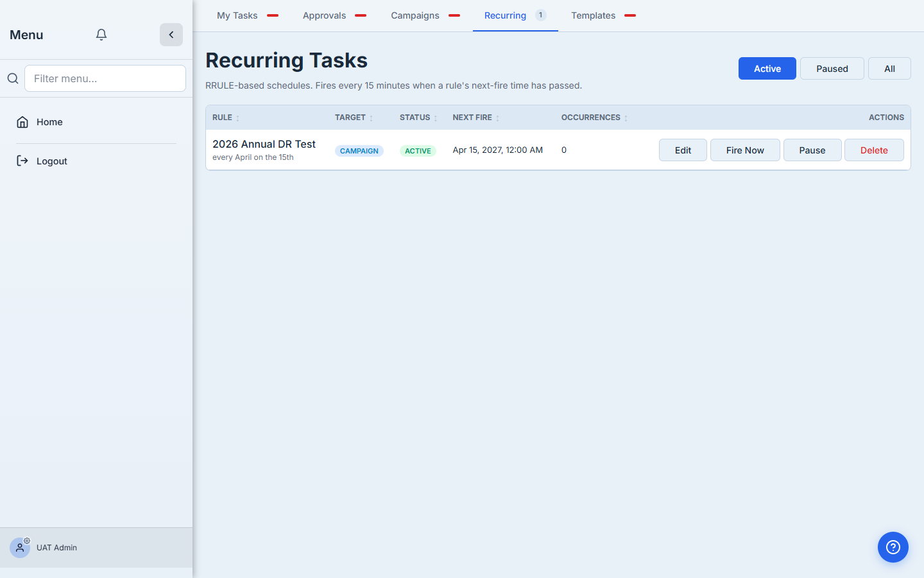
Task: Pause the 2026 Annual DR Test rule
Action: 812,150
